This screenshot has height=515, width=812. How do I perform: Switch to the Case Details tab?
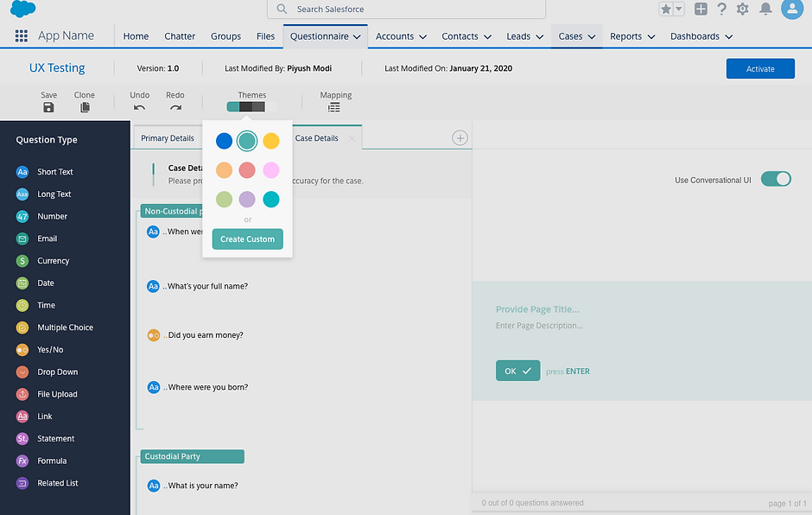point(316,138)
